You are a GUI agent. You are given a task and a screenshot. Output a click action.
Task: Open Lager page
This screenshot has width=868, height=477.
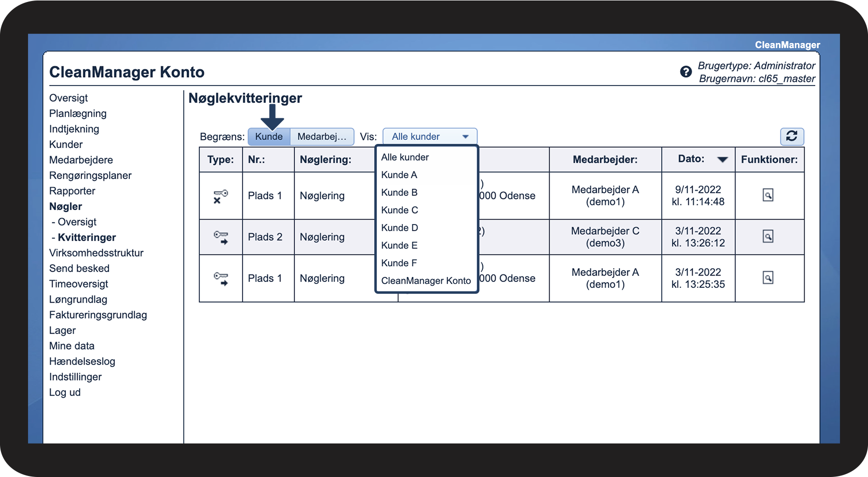coord(62,331)
